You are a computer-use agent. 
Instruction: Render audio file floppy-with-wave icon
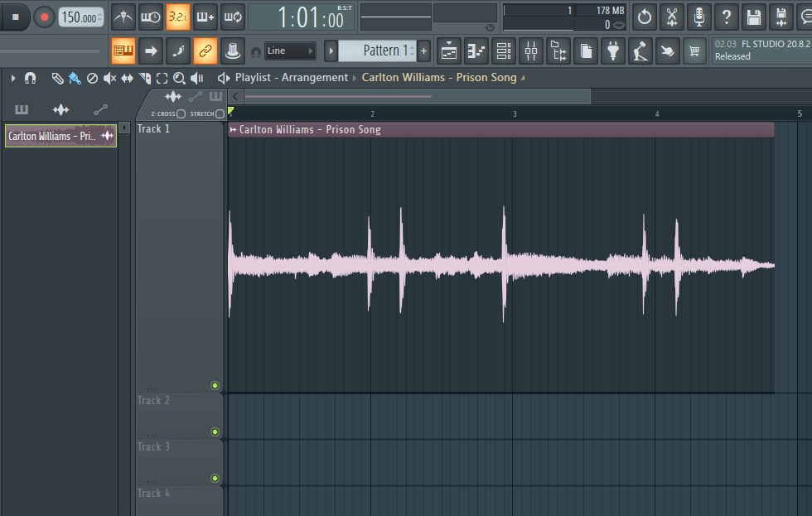point(781,17)
